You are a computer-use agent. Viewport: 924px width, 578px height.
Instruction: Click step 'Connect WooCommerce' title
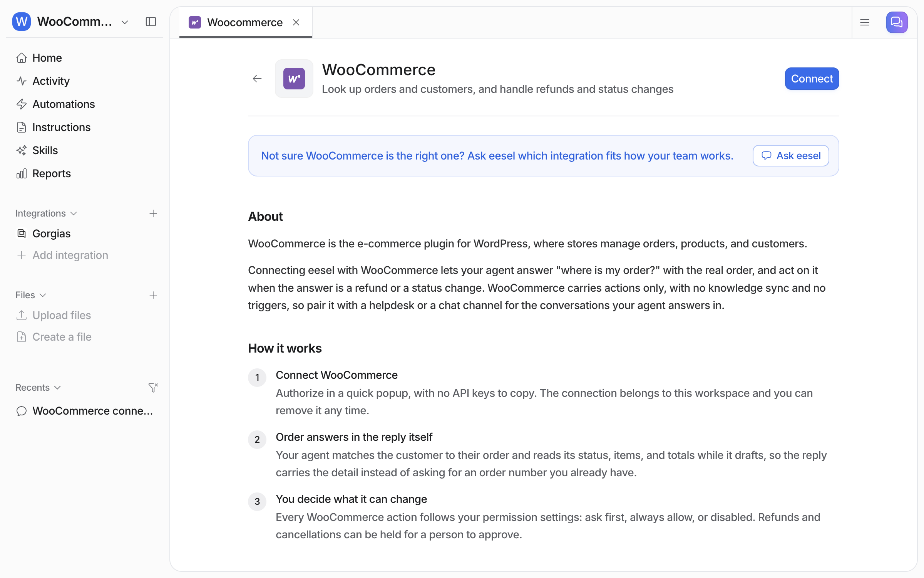(x=336, y=375)
